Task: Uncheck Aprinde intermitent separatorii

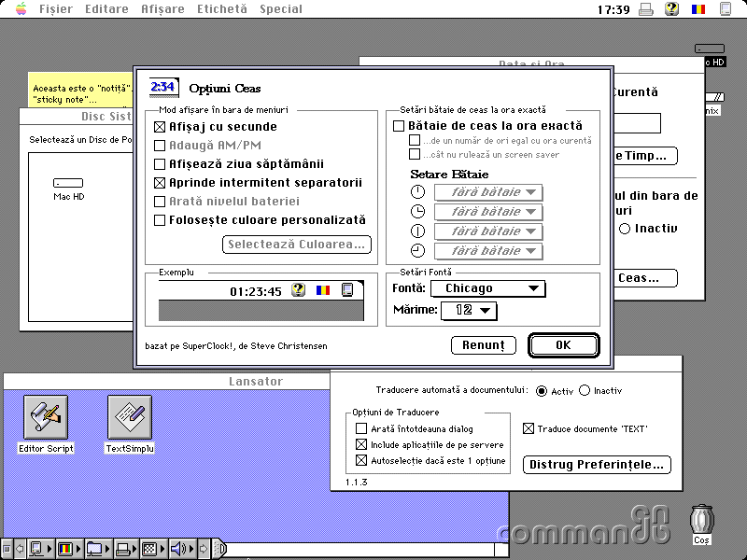Action: (160, 183)
